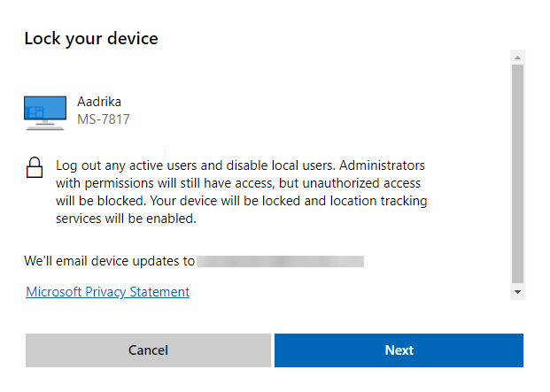Click the Next button
This screenshot has height=392, width=550.
[399, 350]
